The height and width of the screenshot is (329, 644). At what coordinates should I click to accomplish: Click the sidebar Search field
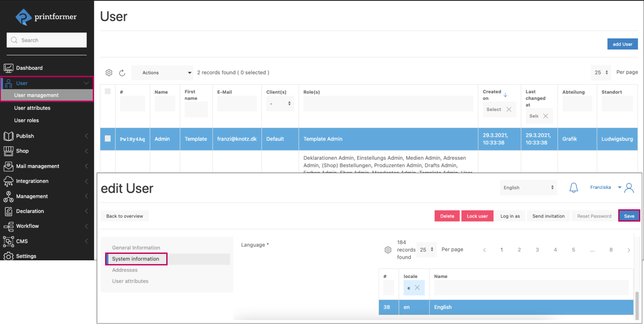click(47, 40)
